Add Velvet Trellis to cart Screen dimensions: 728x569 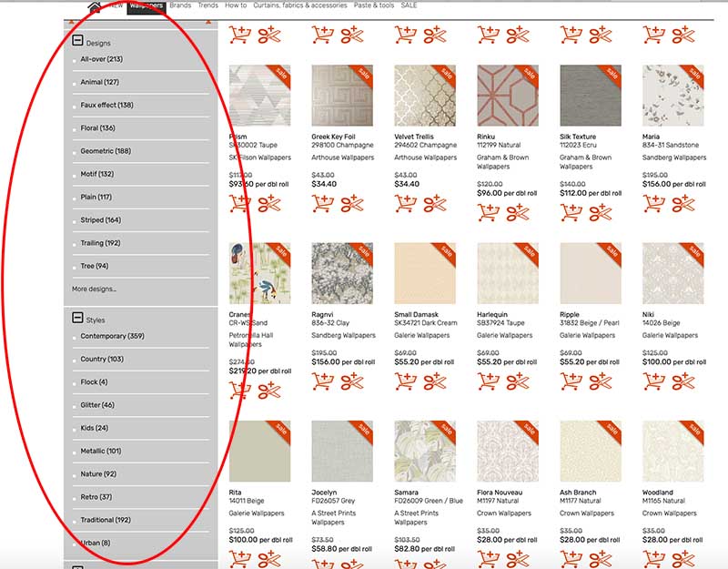(x=405, y=204)
